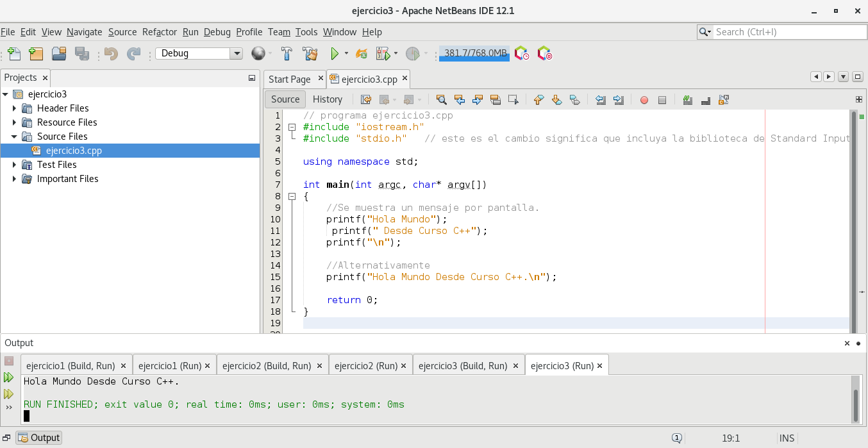This screenshot has height=448, width=868.
Task: Click the Build Project hammer icon
Action: pyautogui.click(x=287, y=54)
